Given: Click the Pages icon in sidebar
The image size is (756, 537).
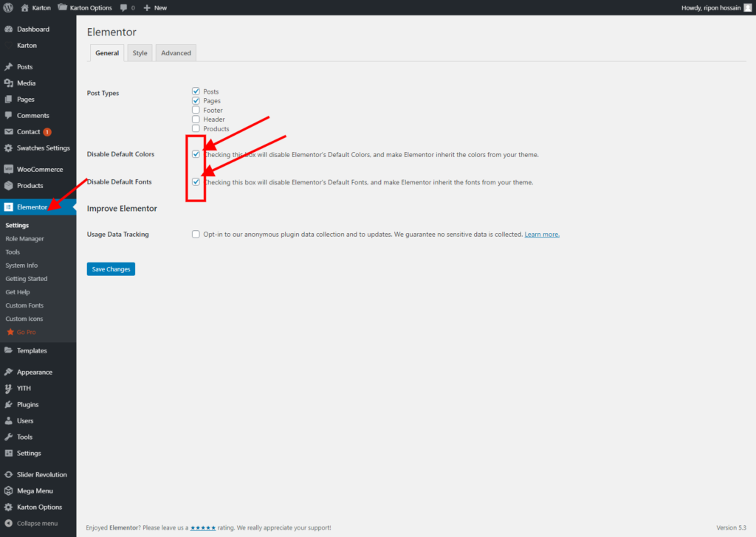Looking at the screenshot, I should tap(8, 100).
